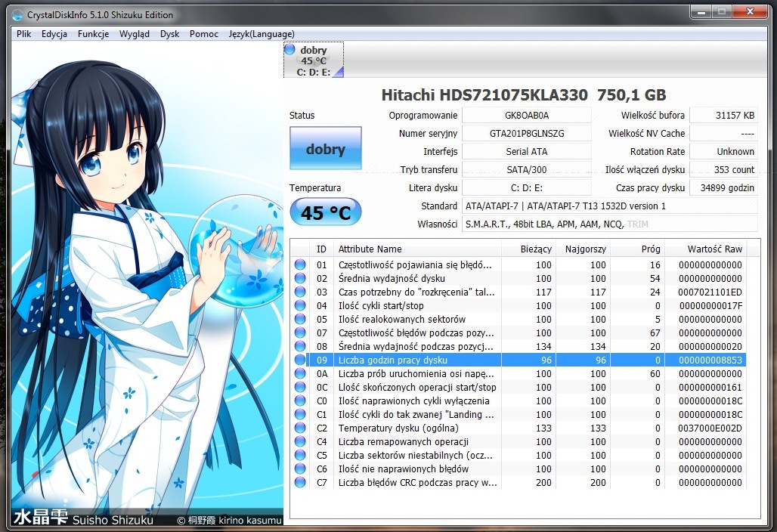Open the Język(Language) menu

(x=262, y=34)
